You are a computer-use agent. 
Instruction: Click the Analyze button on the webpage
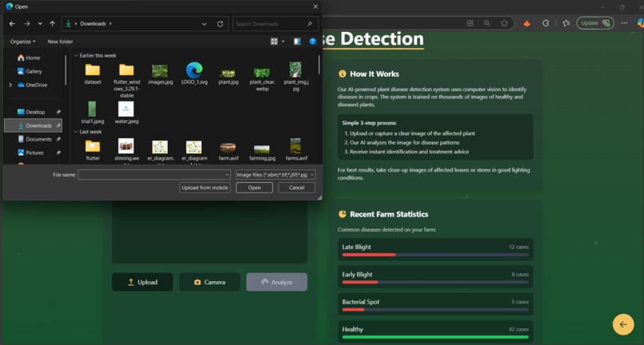pos(276,282)
